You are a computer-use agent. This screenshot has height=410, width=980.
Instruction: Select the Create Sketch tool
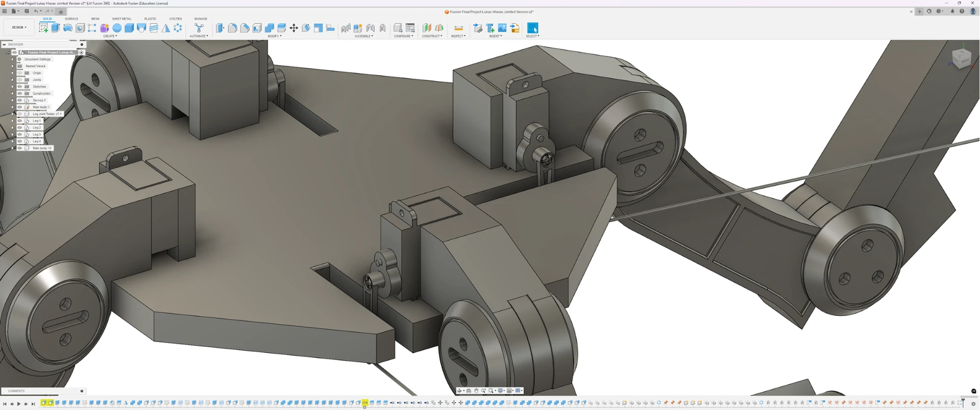[x=43, y=28]
